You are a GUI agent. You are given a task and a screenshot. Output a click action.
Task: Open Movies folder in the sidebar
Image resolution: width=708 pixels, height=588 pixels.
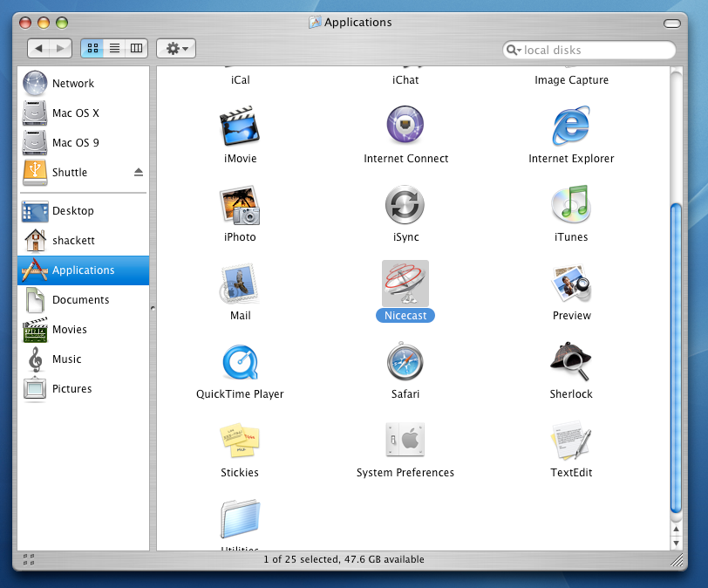(83, 330)
